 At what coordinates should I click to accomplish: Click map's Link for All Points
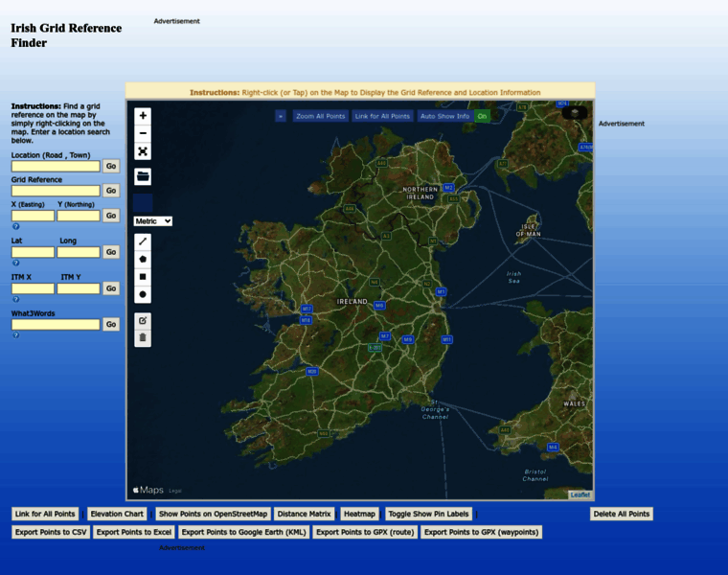click(x=382, y=116)
